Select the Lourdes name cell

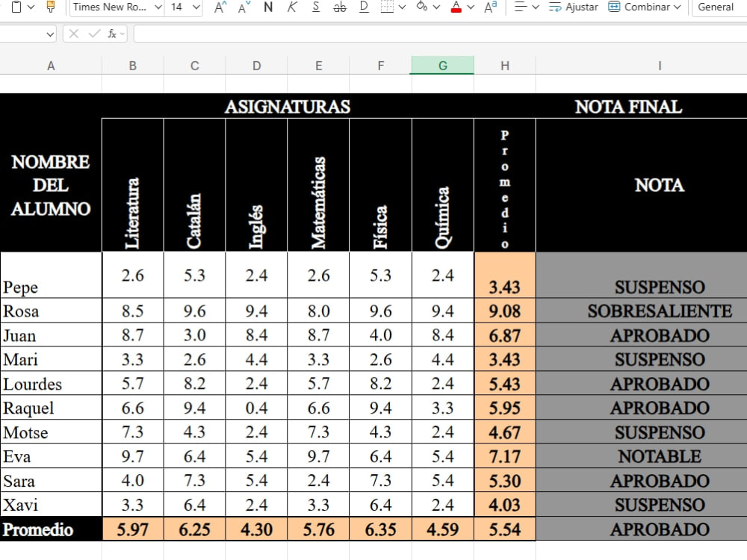pyautogui.click(x=51, y=384)
